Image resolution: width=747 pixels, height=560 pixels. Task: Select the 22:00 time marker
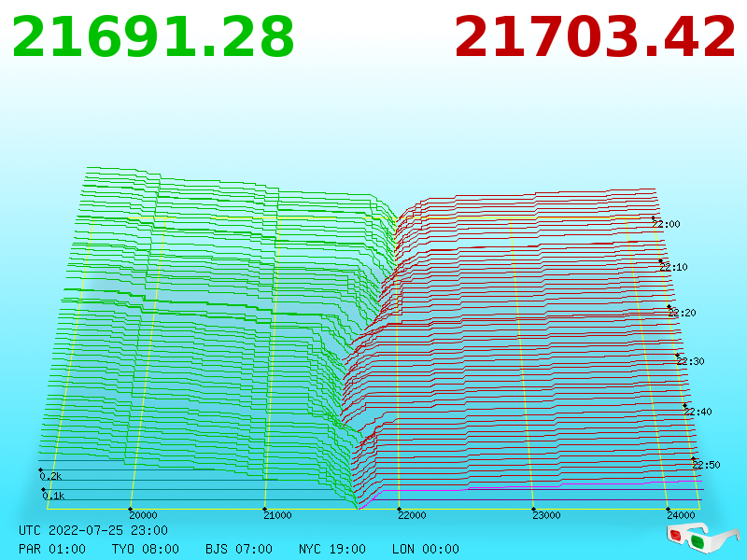pyautogui.click(x=667, y=224)
